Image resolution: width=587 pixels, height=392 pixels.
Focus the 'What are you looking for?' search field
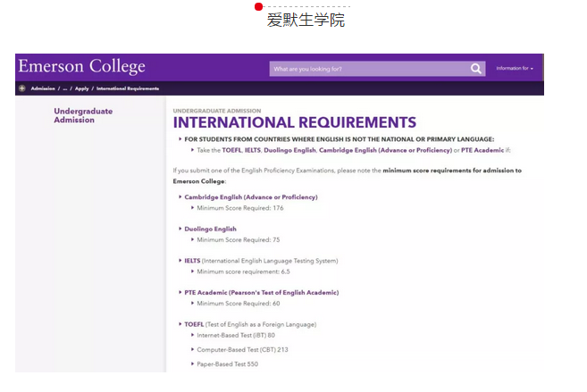tap(377, 69)
